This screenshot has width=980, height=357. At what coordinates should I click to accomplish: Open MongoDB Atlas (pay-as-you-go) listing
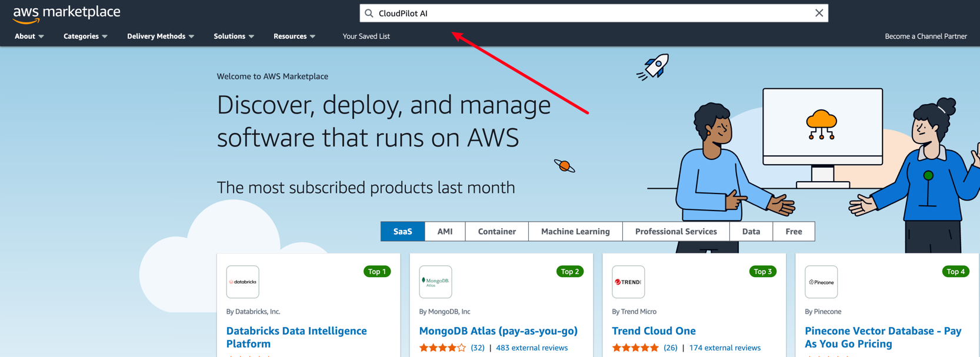tap(498, 331)
